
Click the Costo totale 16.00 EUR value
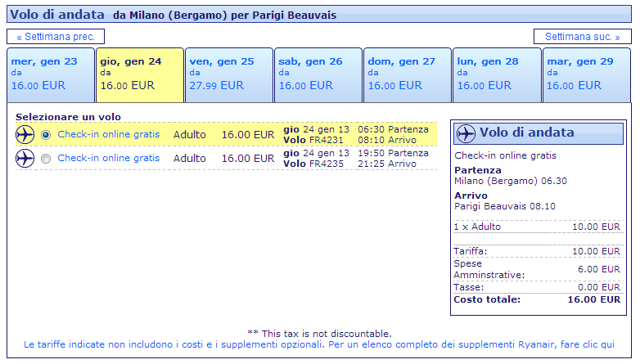pyautogui.click(x=594, y=299)
